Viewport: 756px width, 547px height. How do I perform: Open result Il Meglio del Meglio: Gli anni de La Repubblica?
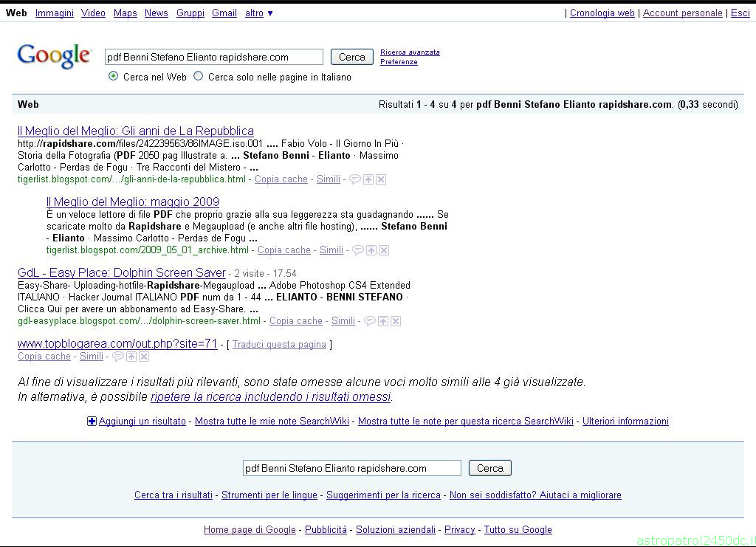(x=136, y=131)
